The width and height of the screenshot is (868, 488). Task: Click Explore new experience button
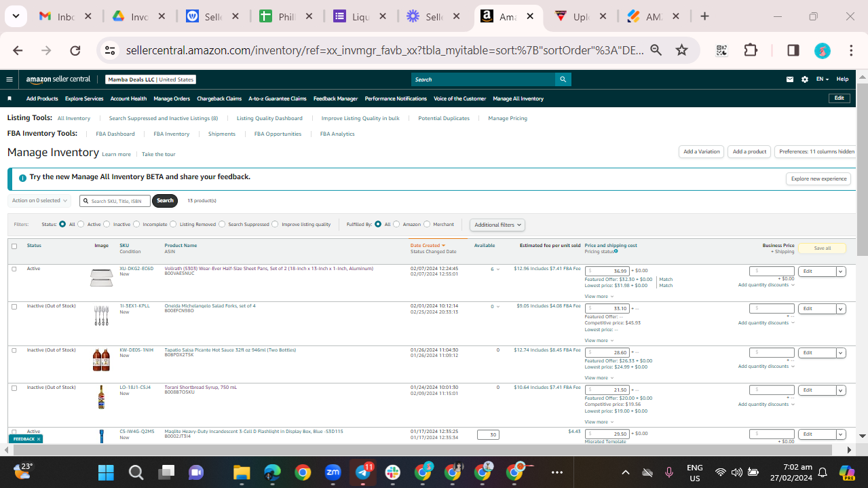[819, 179]
